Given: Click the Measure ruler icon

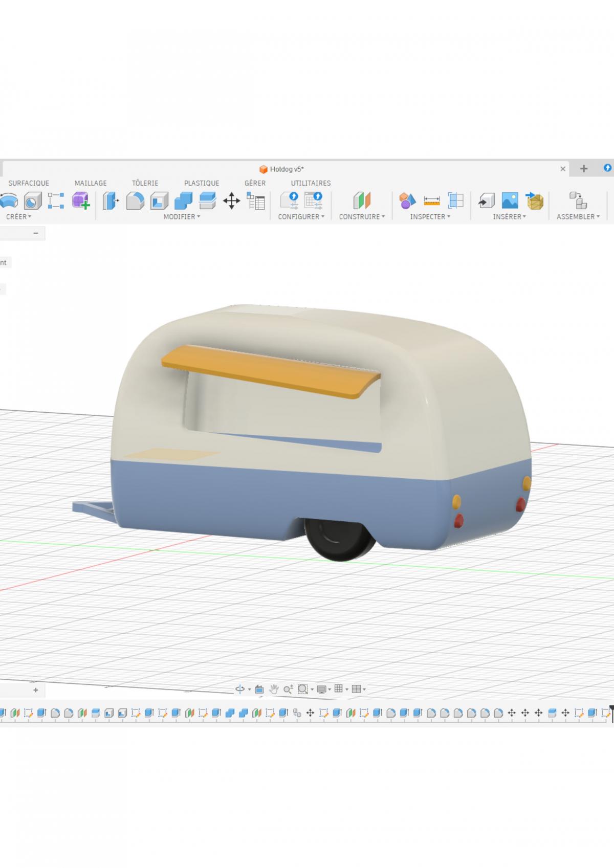Looking at the screenshot, I should click(432, 201).
